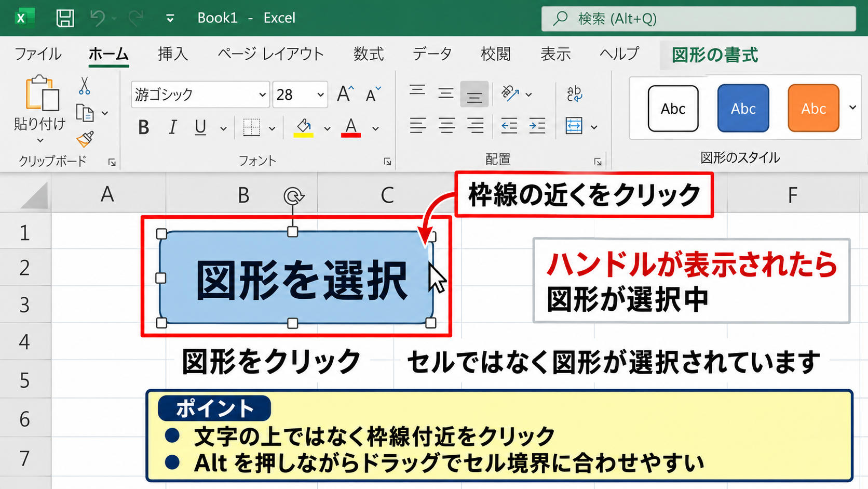Decrease font size with small A icon
The image size is (868, 489).
pos(373,94)
